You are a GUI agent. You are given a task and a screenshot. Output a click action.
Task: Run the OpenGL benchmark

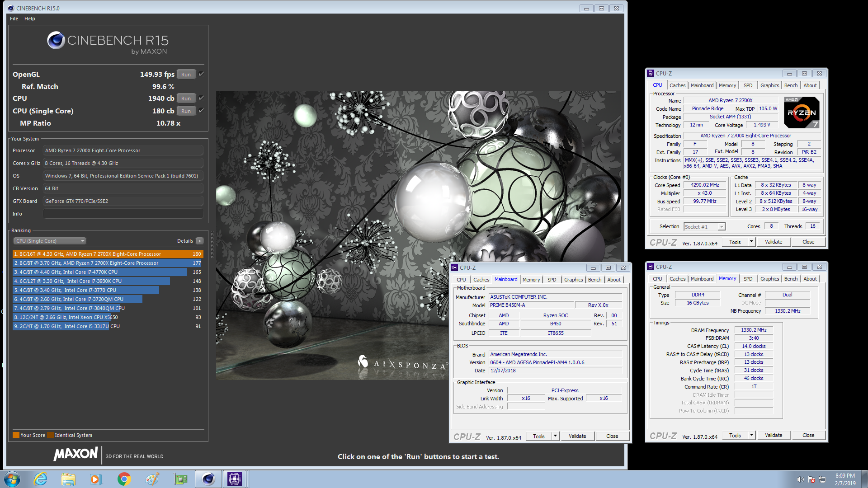pyautogui.click(x=186, y=75)
